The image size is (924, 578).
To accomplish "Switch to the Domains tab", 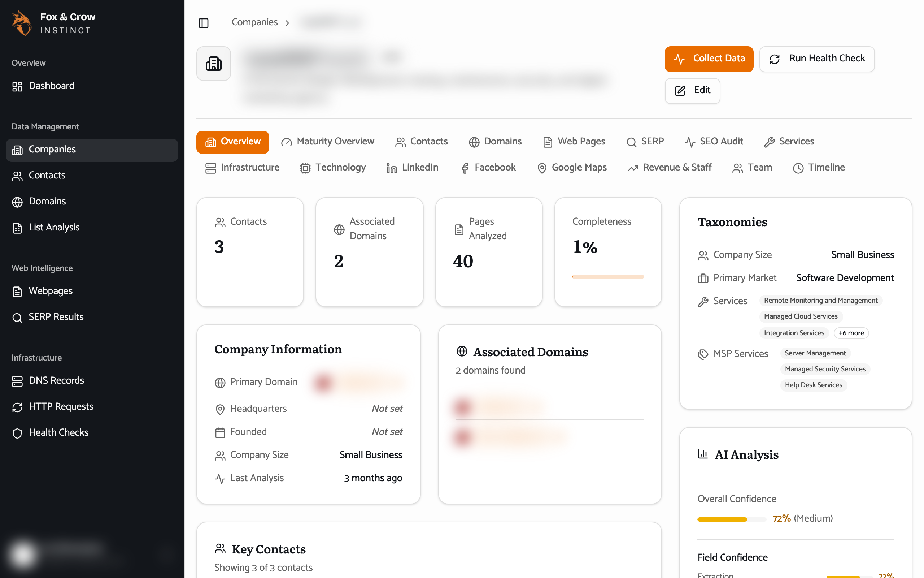I will (x=495, y=142).
